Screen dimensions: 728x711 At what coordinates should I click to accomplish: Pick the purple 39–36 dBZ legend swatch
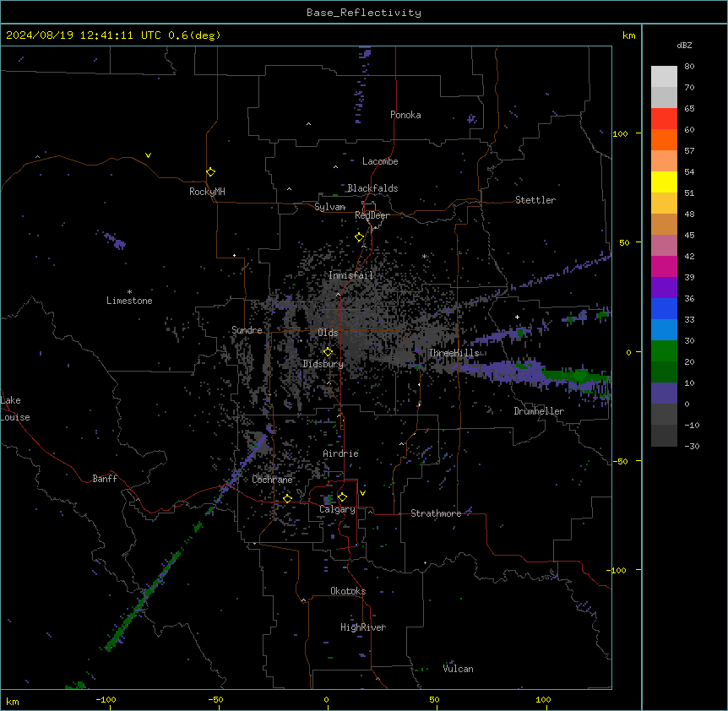pos(664,288)
